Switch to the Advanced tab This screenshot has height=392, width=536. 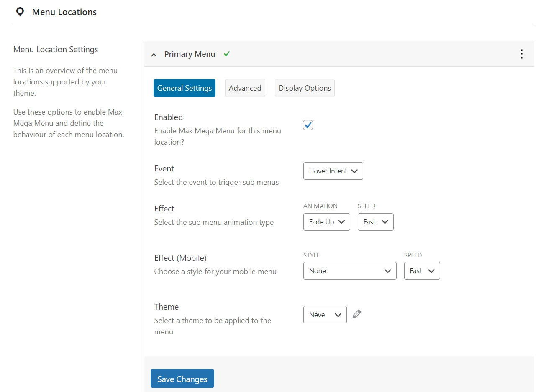[x=245, y=88]
